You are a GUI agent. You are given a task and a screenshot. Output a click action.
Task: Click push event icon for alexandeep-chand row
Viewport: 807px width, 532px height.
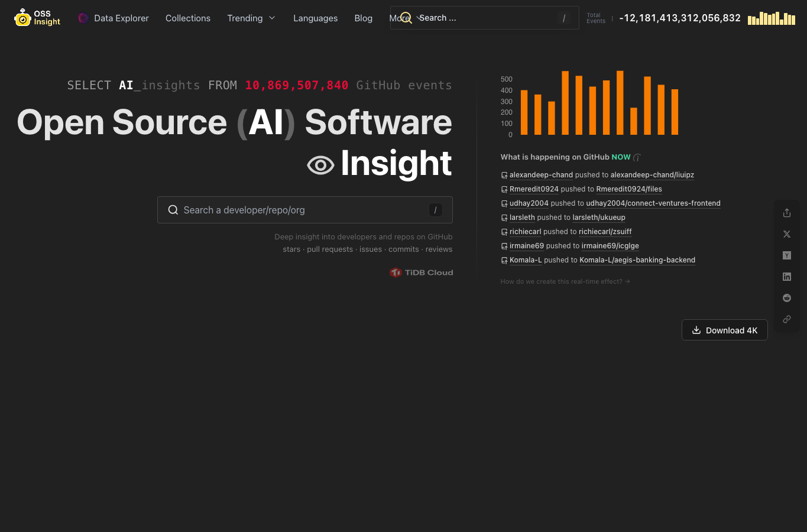[504, 176]
